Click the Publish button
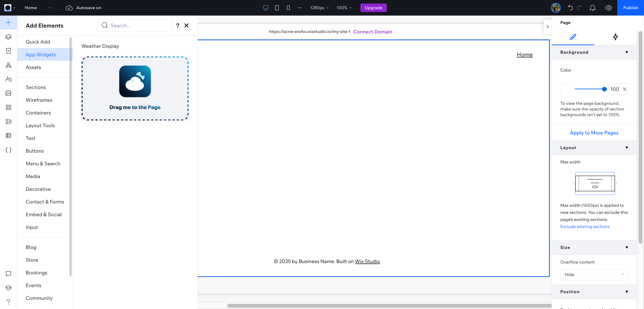 pos(630,8)
